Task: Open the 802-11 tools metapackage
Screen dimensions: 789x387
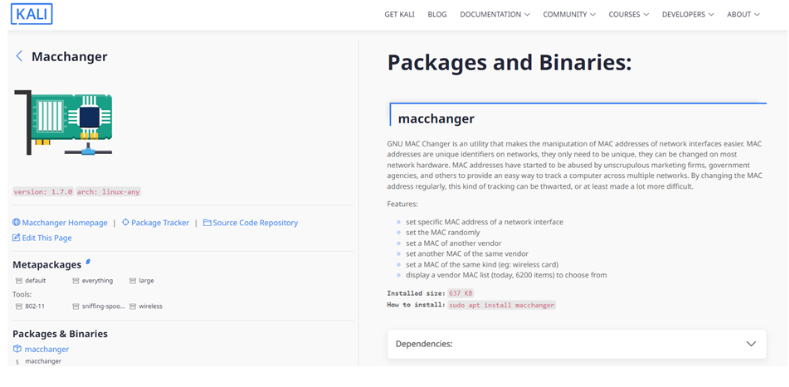Action: click(35, 306)
